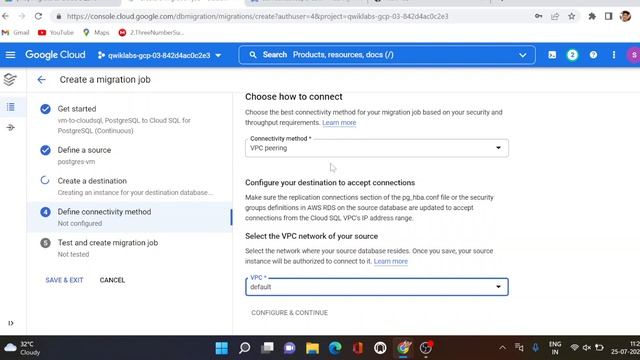The width and height of the screenshot is (640, 360).
Task: Click browser back arrow
Action: [6, 16]
